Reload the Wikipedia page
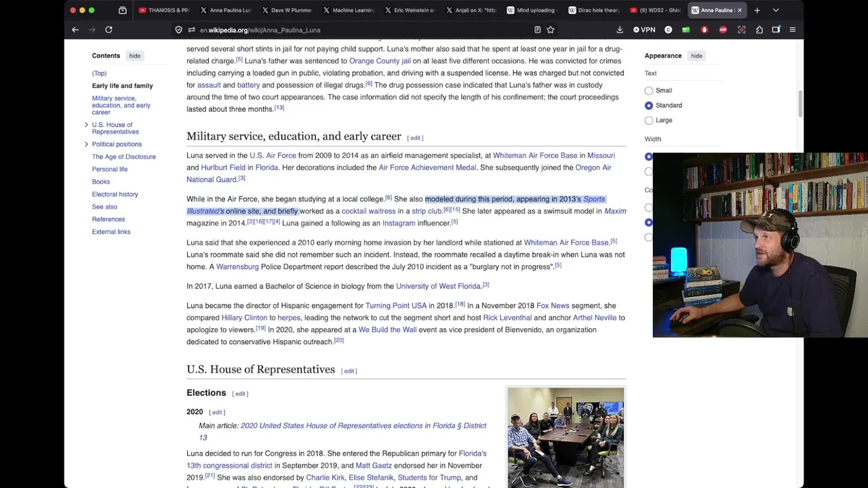This screenshot has height=488, width=868. coord(108,30)
